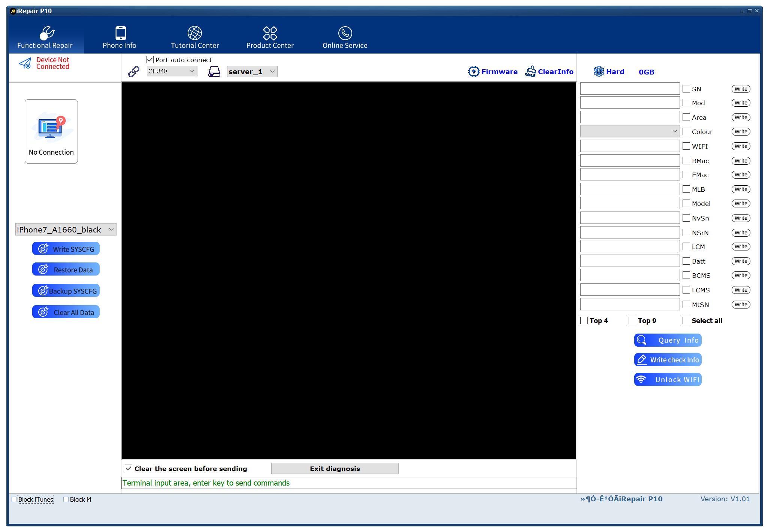This screenshot has height=532, width=768.
Task: Click the Model value input field
Action: tap(630, 203)
